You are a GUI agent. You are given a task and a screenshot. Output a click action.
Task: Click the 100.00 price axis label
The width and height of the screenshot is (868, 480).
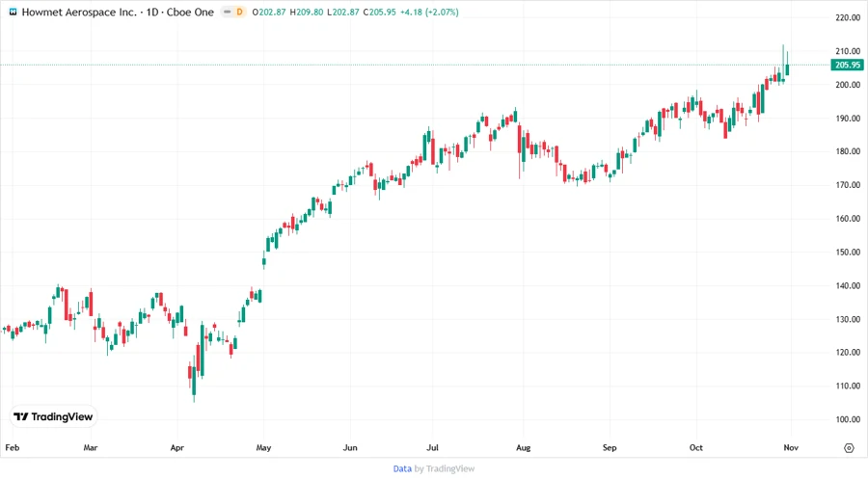[x=848, y=419]
